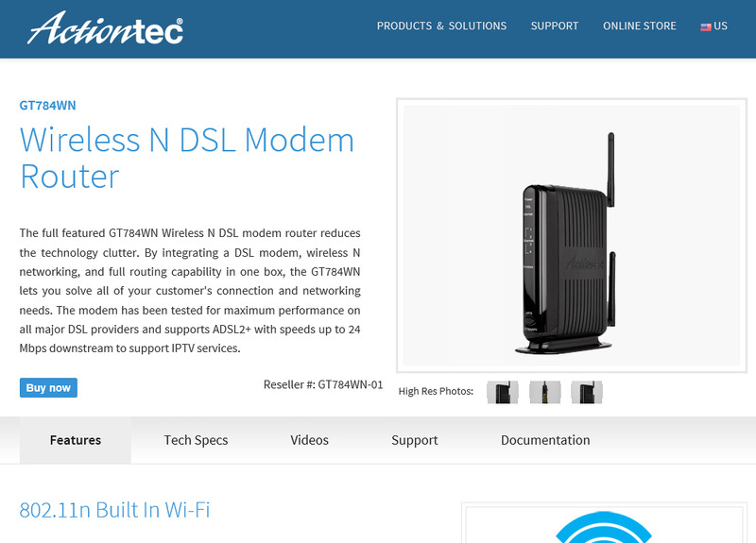Go to the Online Store
The height and width of the screenshot is (543, 756).
[640, 26]
